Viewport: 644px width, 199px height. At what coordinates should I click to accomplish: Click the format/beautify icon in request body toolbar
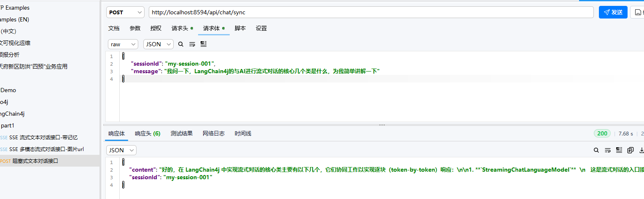pyautogui.click(x=204, y=44)
